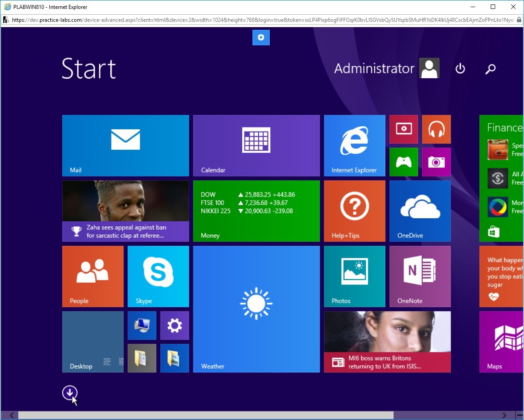Open the Mail tile
Image resolution: width=524 pixels, height=420 pixels.
[125, 146]
